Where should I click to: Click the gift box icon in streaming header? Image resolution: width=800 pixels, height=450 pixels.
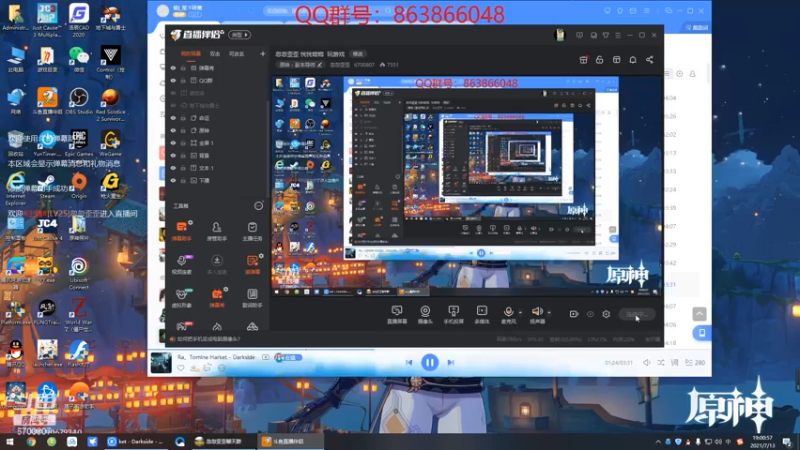[584, 60]
